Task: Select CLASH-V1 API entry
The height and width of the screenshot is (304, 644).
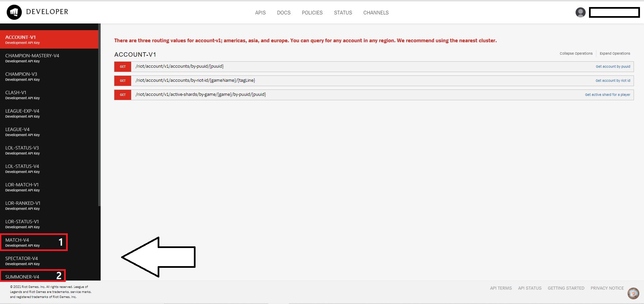Action: pyautogui.click(x=49, y=95)
